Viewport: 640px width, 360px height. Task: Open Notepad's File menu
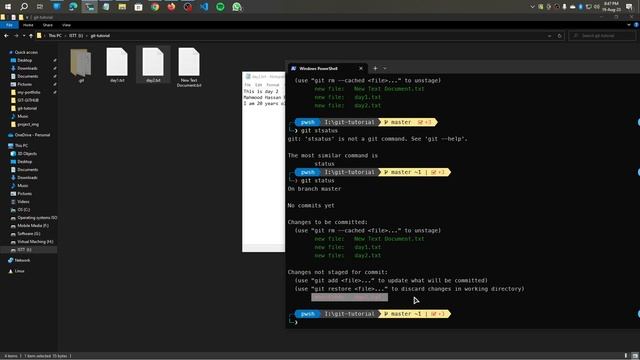point(247,84)
